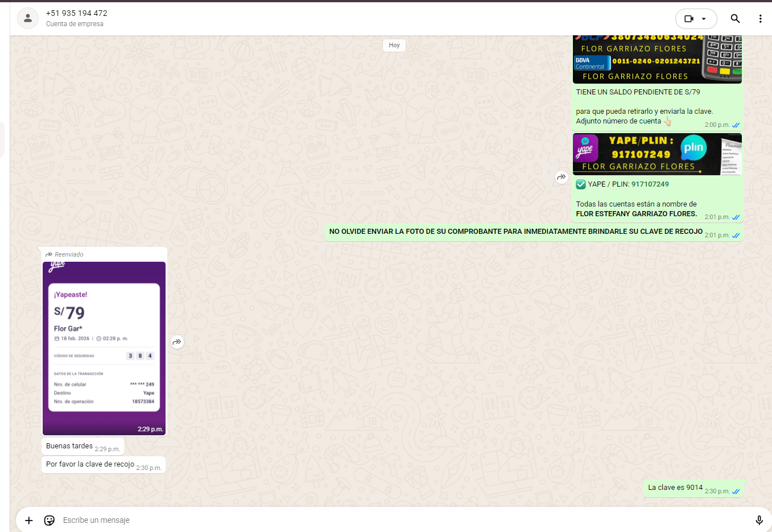Open the emoji and sticker picker
The width and height of the screenshot is (772, 532).
(49, 520)
